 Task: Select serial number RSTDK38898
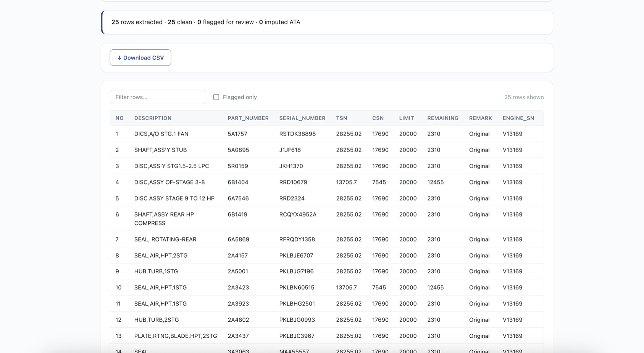[297, 134]
